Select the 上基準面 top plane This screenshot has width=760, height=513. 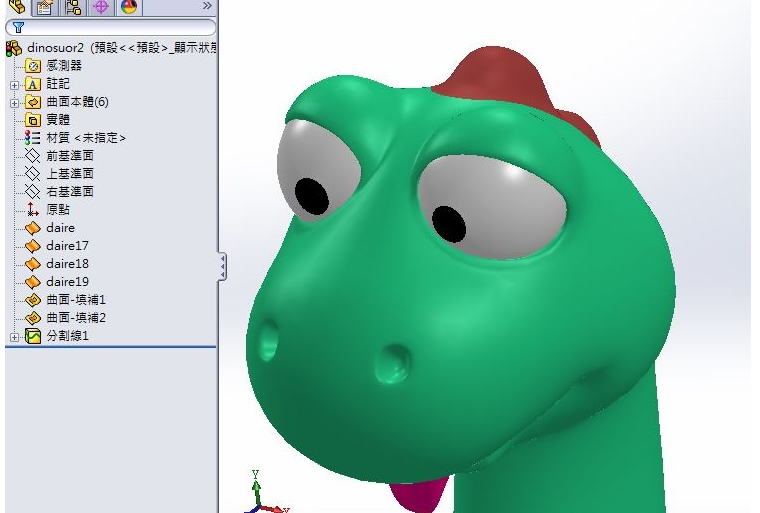tap(70, 174)
